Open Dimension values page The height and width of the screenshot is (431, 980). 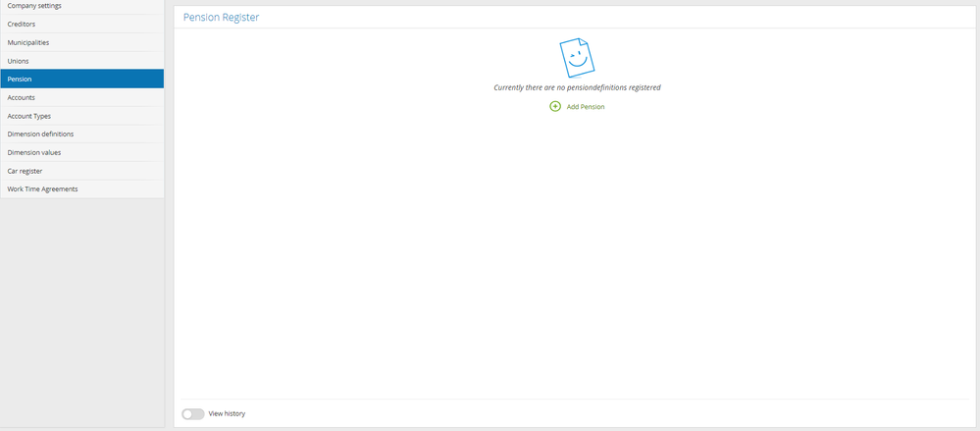81,152
